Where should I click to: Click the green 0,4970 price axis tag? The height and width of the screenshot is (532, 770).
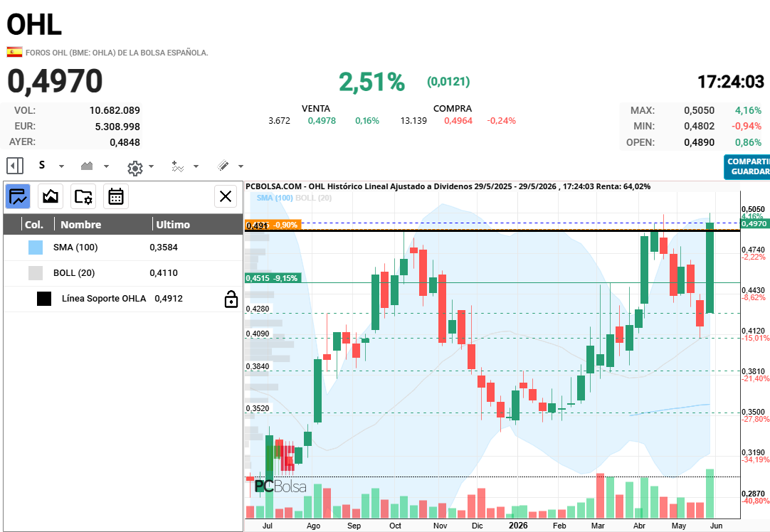tap(754, 224)
